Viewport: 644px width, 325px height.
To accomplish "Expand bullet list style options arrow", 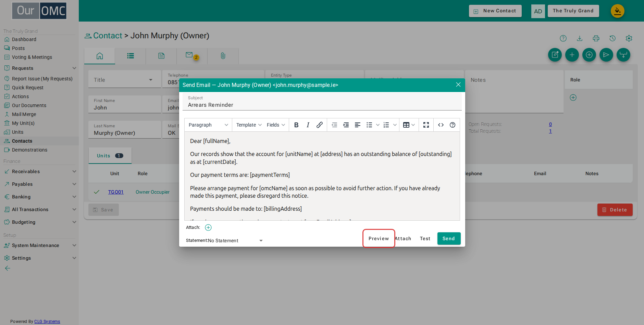I will [378, 125].
